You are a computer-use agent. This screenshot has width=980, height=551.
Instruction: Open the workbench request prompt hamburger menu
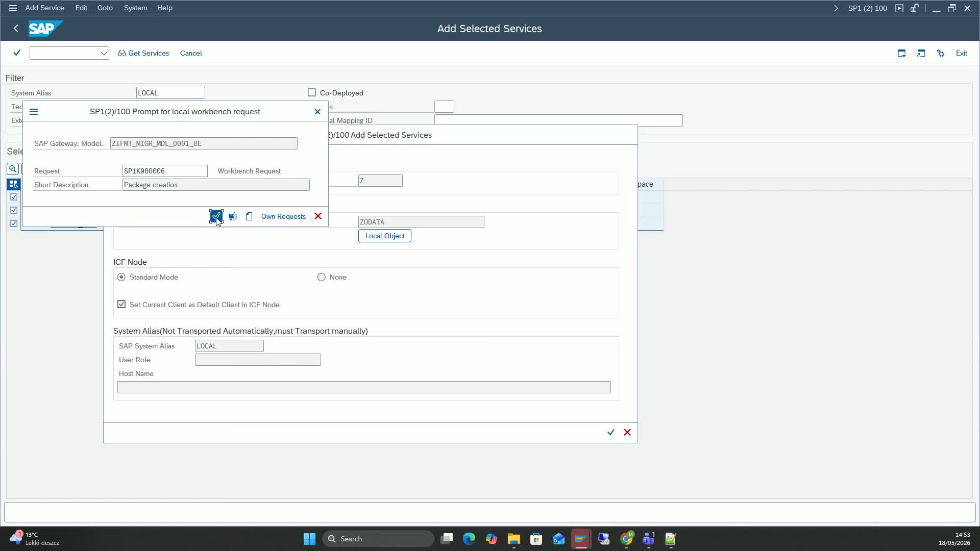click(34, 112)
